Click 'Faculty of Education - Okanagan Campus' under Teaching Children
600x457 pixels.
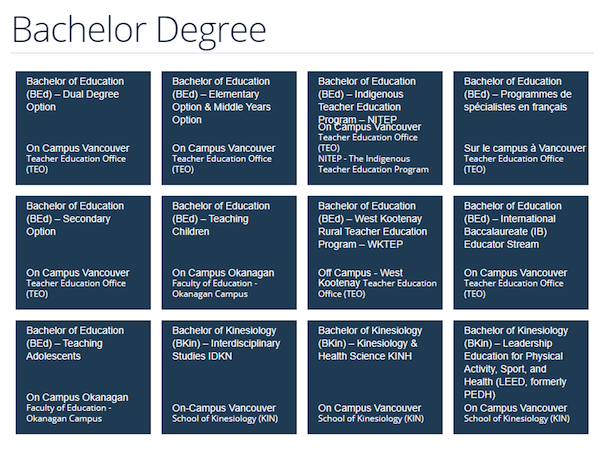coord(214,289)
